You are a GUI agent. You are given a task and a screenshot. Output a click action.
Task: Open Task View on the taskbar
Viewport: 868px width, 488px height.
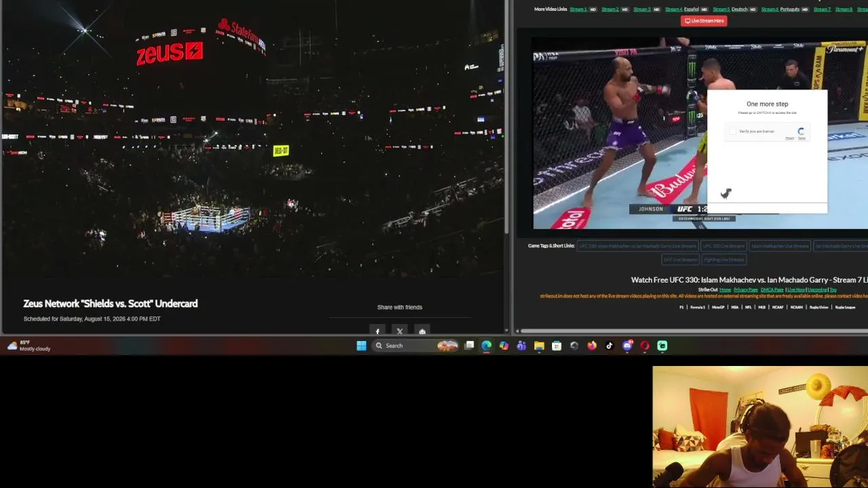(x=469, y=346)
